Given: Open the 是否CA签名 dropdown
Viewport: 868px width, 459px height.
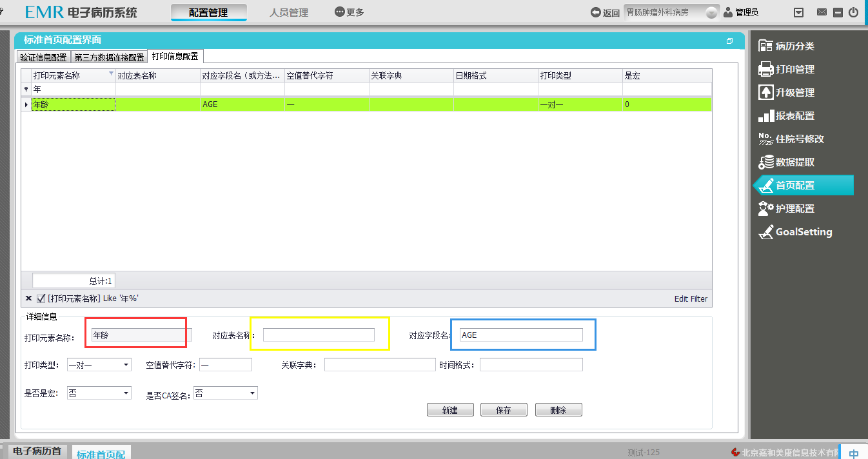Looking at the screenshot, I should pyautogui.click(x=252, y=393).
